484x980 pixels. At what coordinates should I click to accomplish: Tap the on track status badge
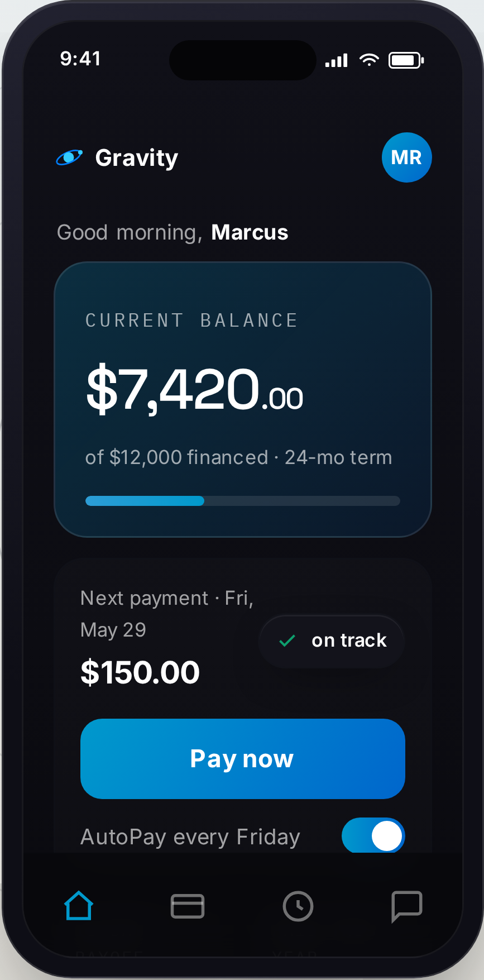click(x=332, y=641)
